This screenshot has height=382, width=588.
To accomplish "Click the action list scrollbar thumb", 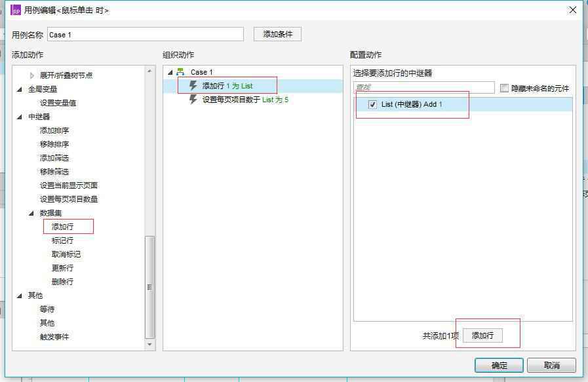I will point(149,287).
